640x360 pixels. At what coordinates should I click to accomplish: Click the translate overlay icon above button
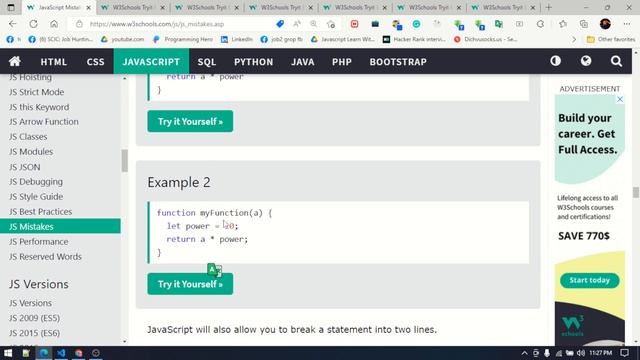pyautogui.click(x=214, y=270)
